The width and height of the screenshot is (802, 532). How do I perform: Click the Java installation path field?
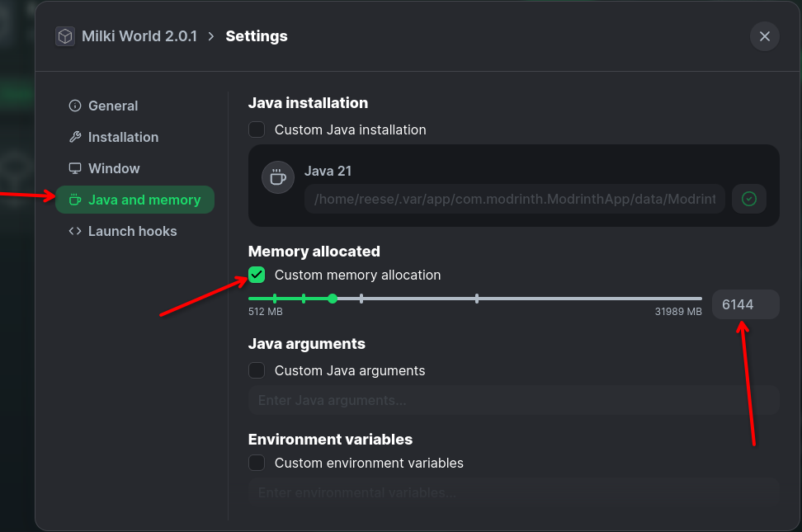click(x=515, y=199)
